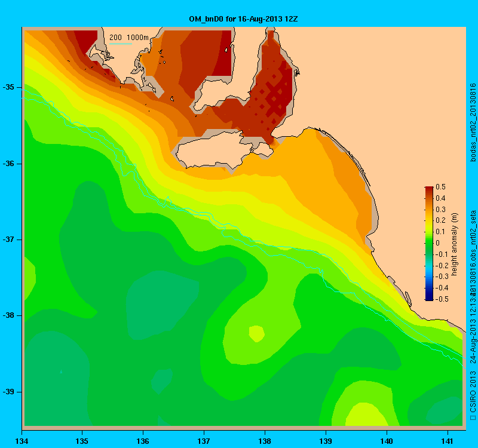Click longitude label 139 on the x-axis
The height and width of the screenshot is (448, 478).
click(x=326, y=441)
